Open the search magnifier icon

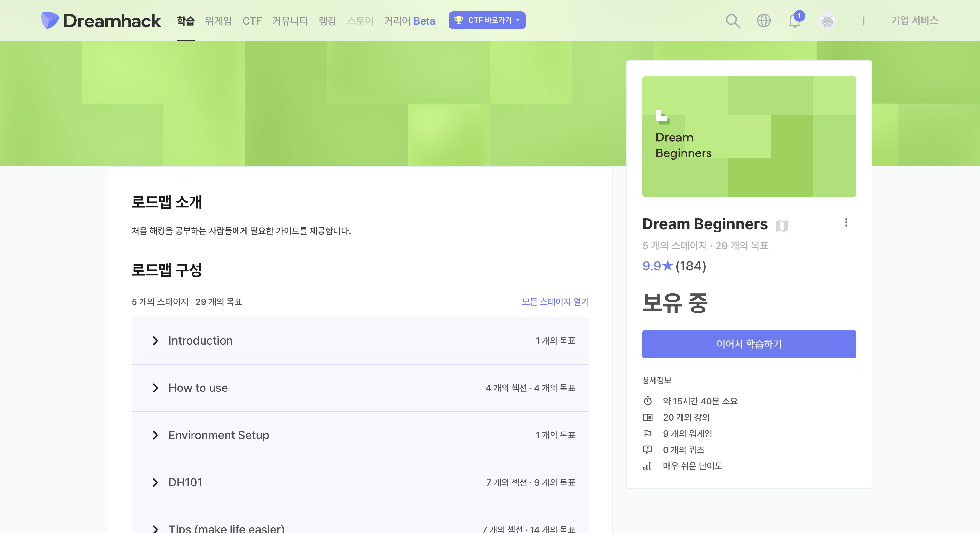pyautogui.click(x=732, y=20)
